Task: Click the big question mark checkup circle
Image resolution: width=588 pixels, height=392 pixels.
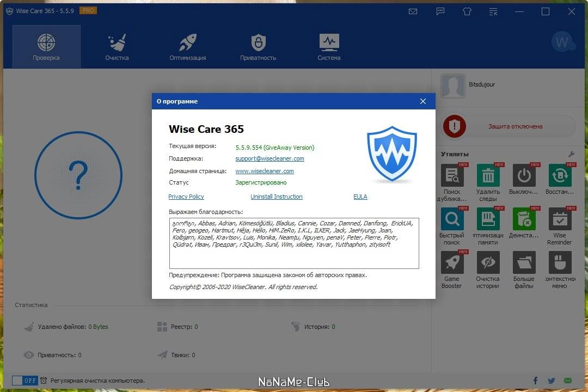Action: click(78, 175)
